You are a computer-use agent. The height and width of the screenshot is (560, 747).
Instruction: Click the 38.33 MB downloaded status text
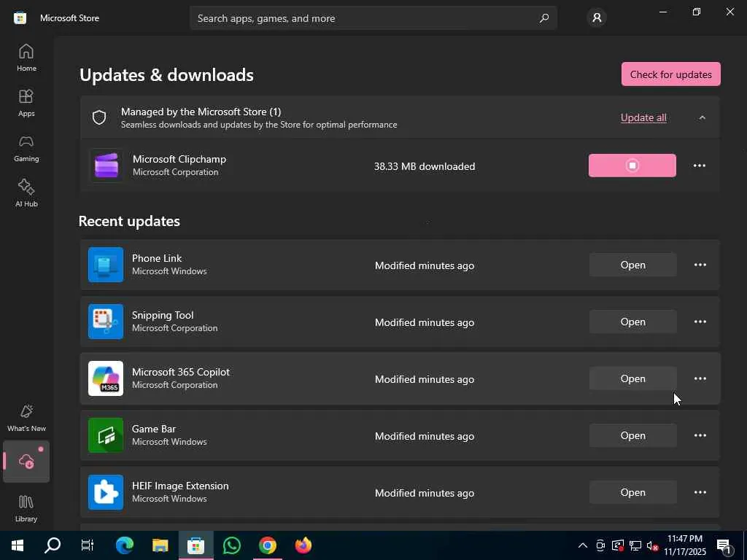pos(425,166)
